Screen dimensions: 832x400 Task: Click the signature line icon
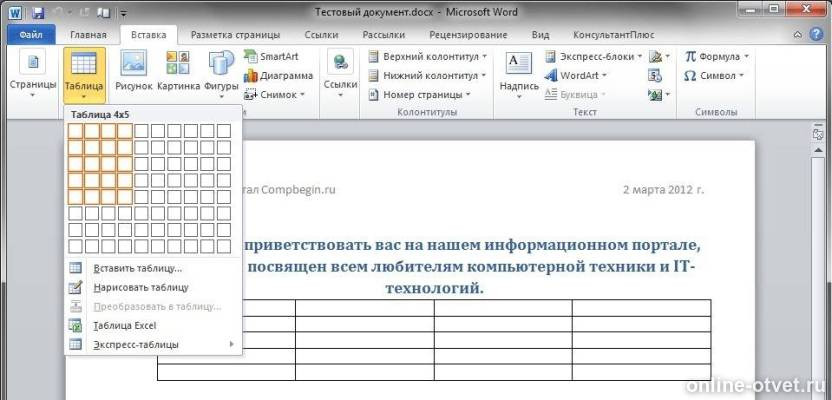coord(658,56)
